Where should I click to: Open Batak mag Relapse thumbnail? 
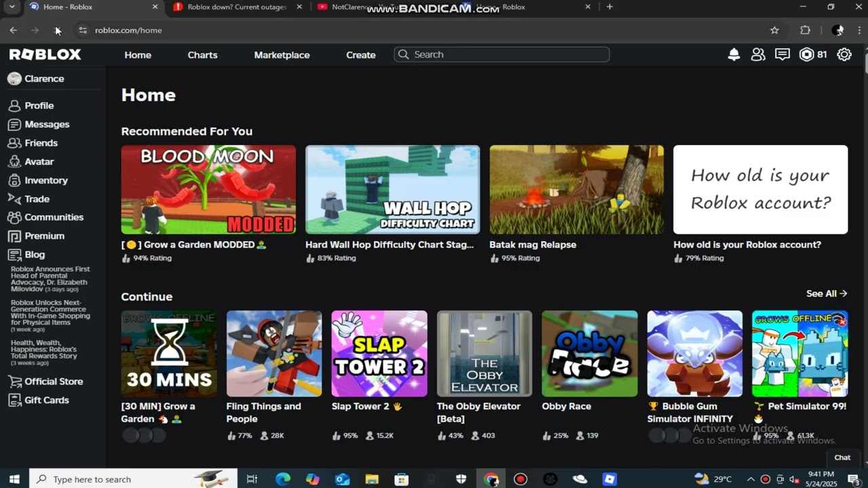click(x=576, y=190)
